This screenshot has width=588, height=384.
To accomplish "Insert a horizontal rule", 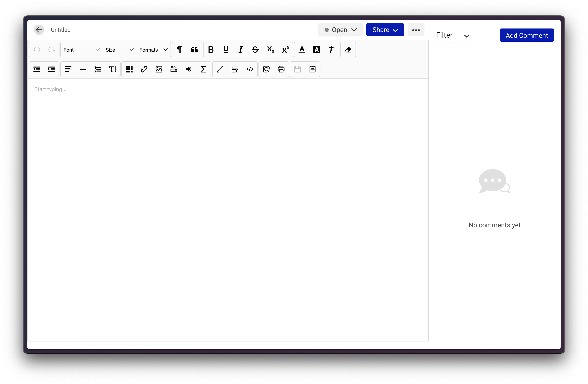I will tap(83, 69).
